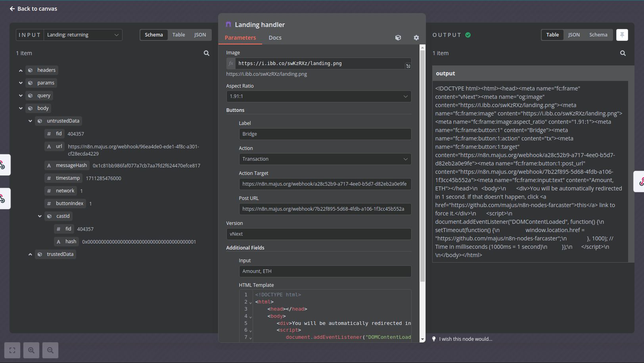Zoom in on the canvas
The height and width of the screenshot is (363, 644).
pyautogui.click(x=31, y=350)
